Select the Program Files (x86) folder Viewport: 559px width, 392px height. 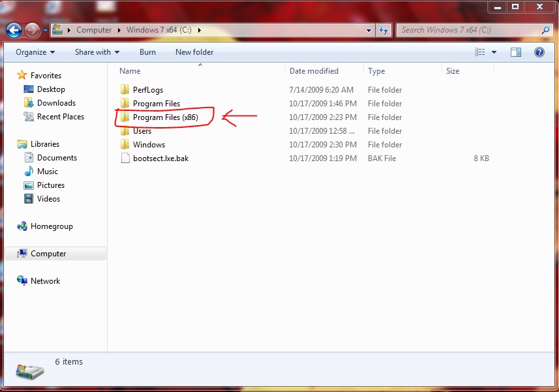pyautogui.click(x=165, y=117)
